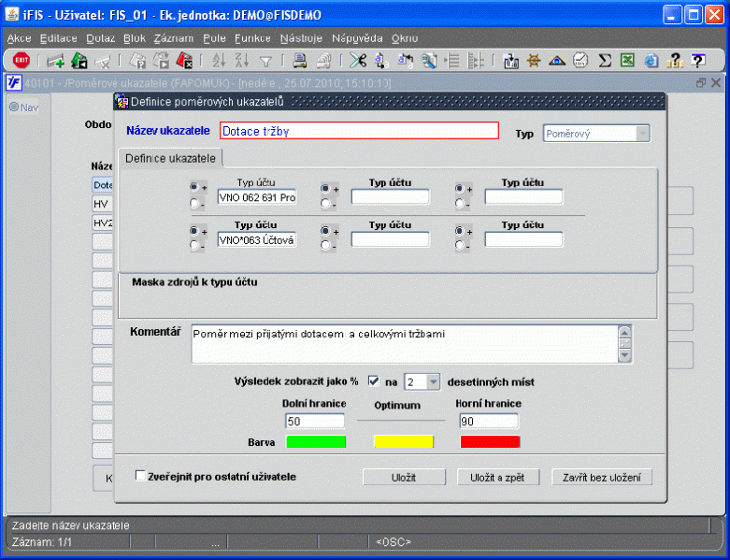This screenshot has height=560, width=730.
Task: Toggle Výsledek zobrazit jako % checkbox
Action: [374, 381]
